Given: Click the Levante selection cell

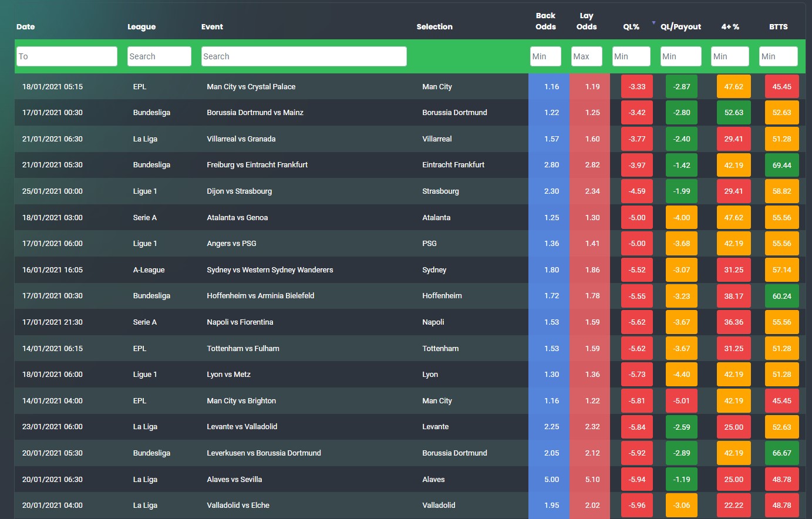Looking at the screenshot, I should click(x=435, y=426).
